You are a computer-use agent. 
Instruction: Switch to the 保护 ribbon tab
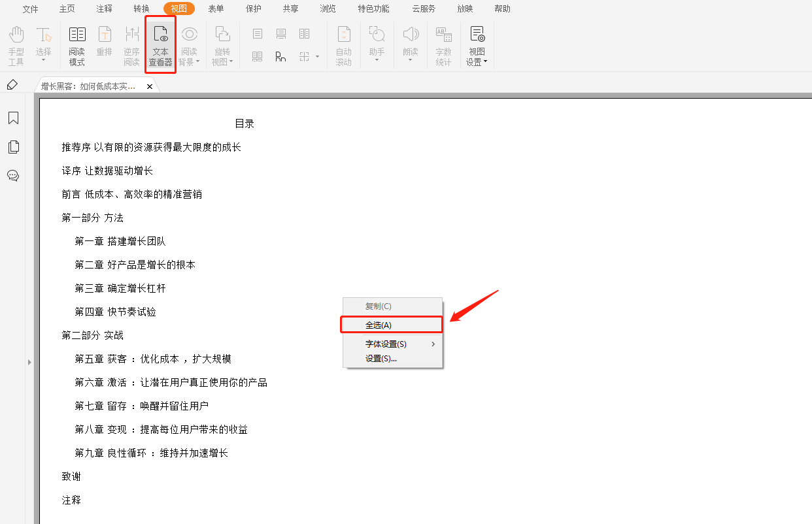pyautogui.click(x=253, y=8)
